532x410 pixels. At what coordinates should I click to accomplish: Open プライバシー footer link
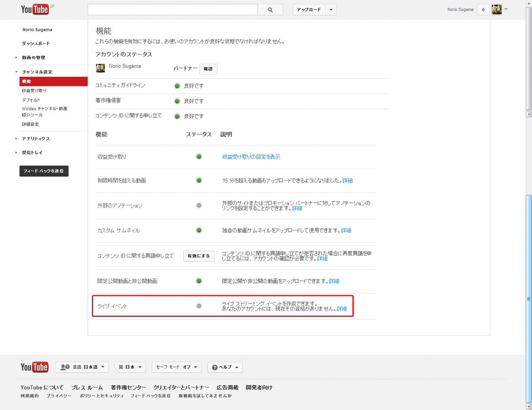tap(59, 396)
